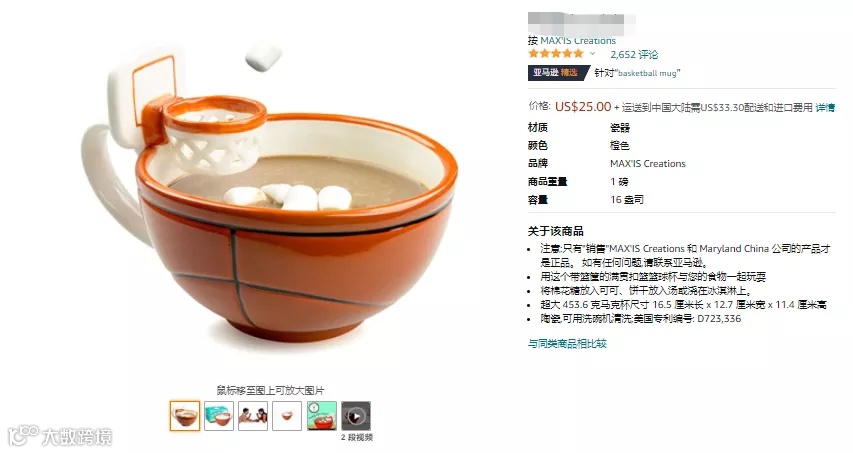Open the 2,652 评论 reviews link

click(x=634, y=54)
